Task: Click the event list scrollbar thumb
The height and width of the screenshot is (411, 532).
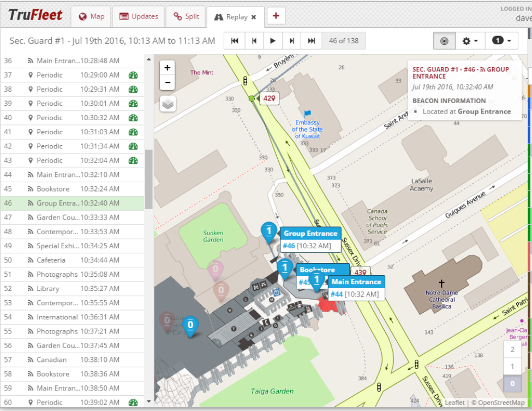Action: click(148, 179)
